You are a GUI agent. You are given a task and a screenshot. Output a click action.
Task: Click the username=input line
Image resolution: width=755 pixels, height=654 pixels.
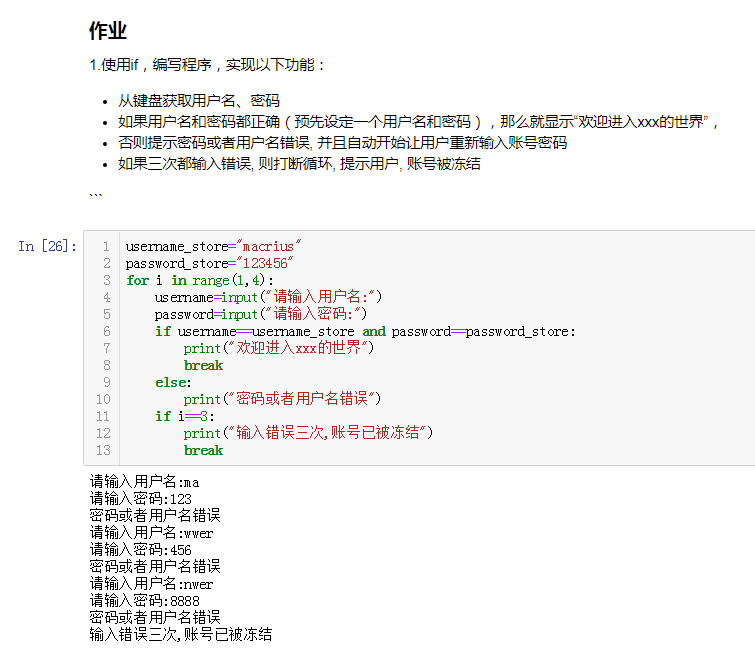[268, 297]
